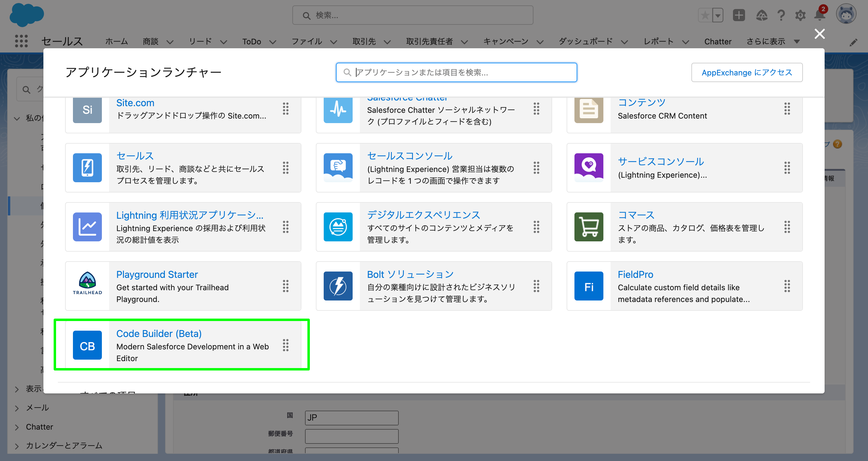Click the 郵便番号 input field
The width and height of the screenshot is (868, 461).
pyautogui.click(x=351, y=436)
